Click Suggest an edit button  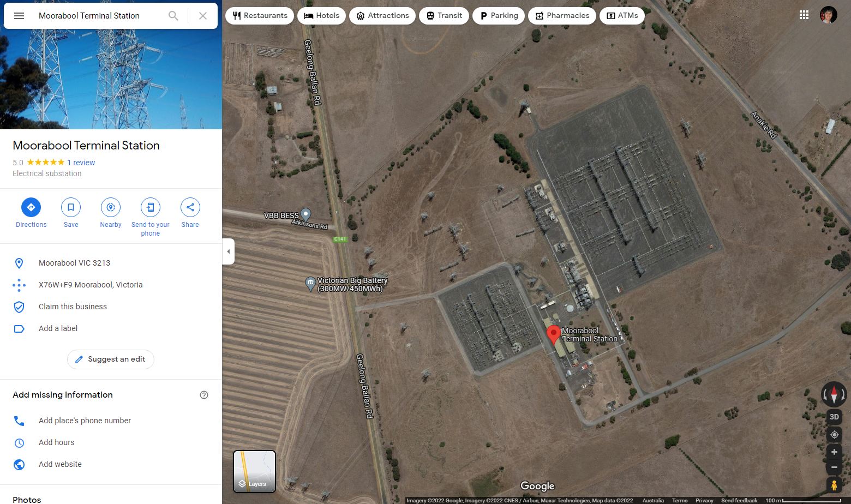coord(110,359)
